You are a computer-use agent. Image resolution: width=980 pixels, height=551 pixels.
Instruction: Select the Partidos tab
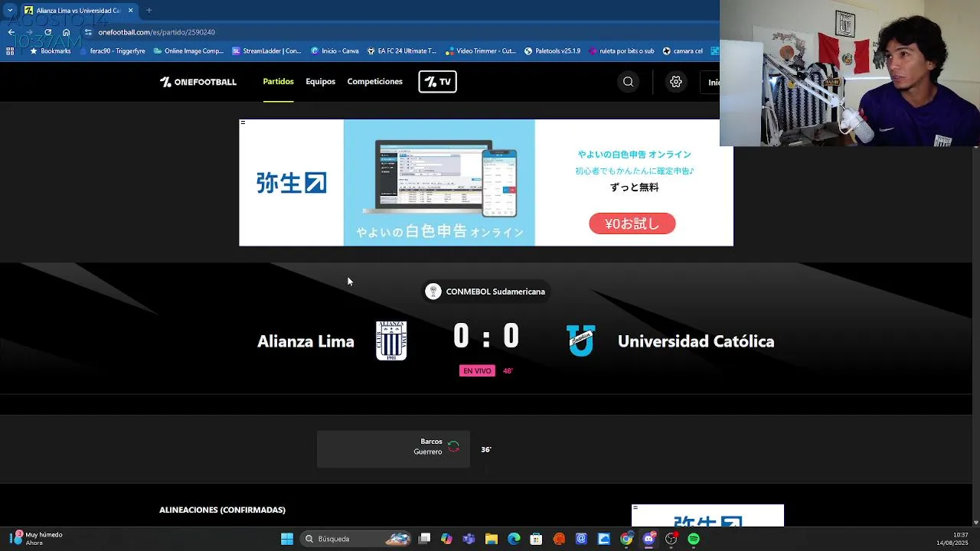[x=278, y=81]
